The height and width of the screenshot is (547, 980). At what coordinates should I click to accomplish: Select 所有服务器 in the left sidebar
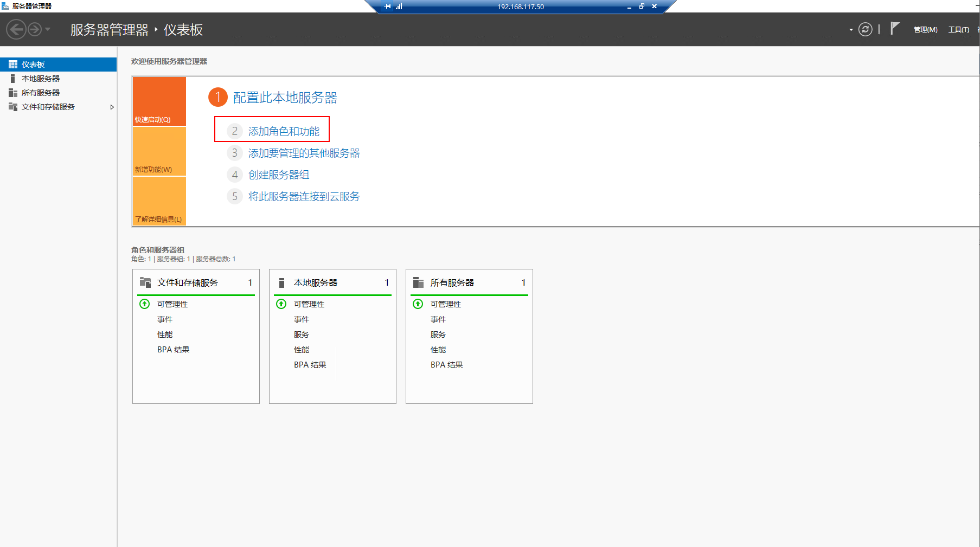41,93
